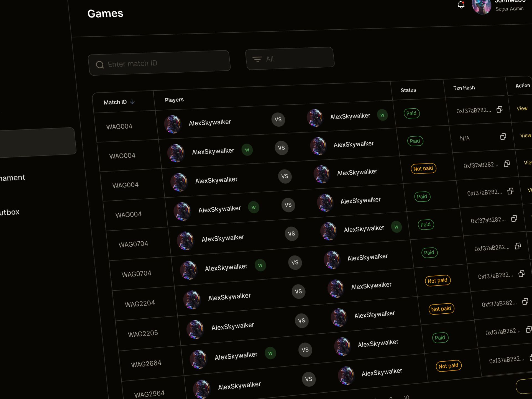
Task: Click the VS badge in WAG2204 row
Action: pos(298,291)
